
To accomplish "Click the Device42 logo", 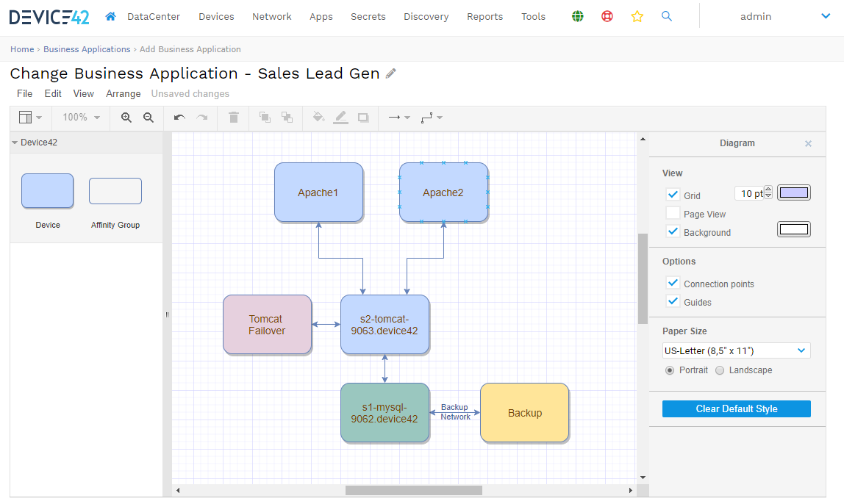I will tap(49, 17).
